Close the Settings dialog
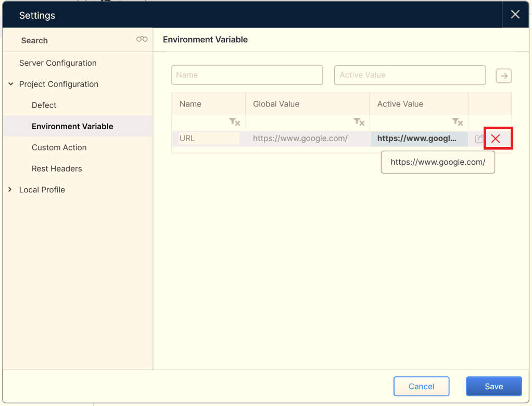The width and height of the screenshot is (532, 406). click(x=515, y=15)
